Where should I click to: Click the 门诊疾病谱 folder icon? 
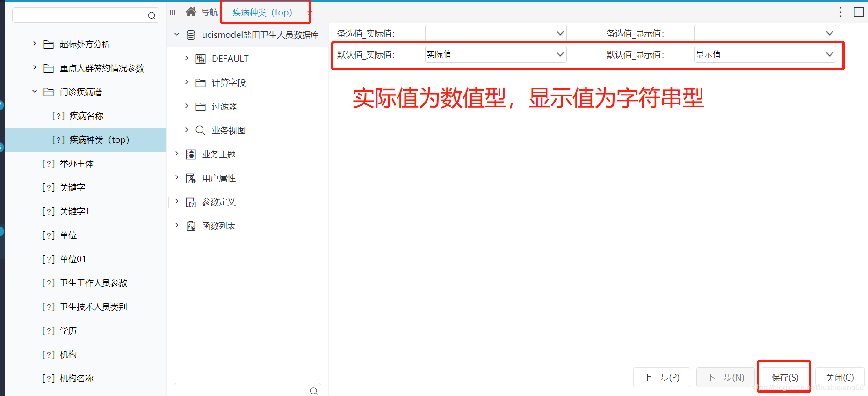(x=49, y=92)
